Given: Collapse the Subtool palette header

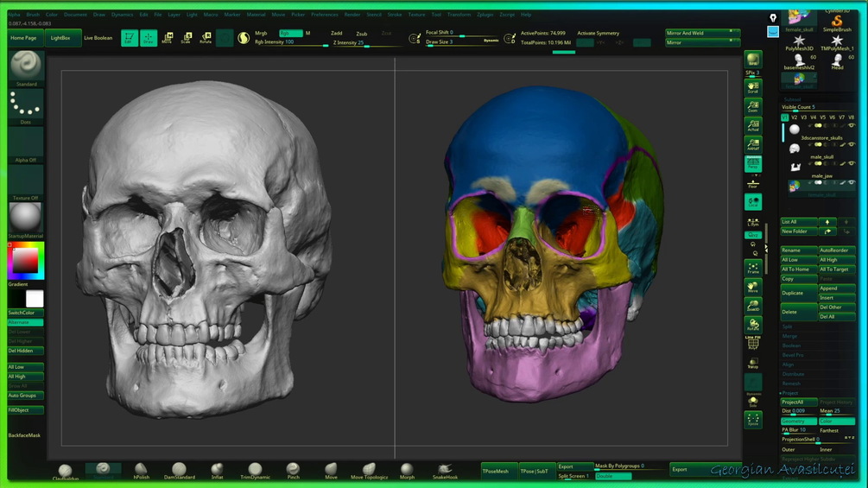Looking at the screenshot, I should [792, 99].
